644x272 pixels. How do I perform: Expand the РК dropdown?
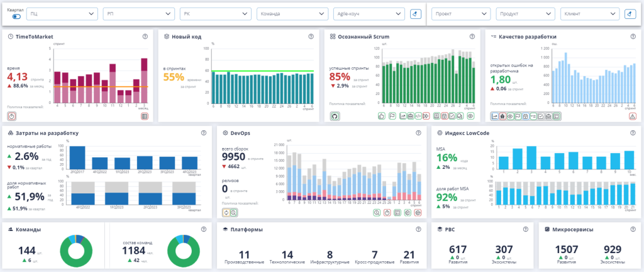(x=216, y=14)
